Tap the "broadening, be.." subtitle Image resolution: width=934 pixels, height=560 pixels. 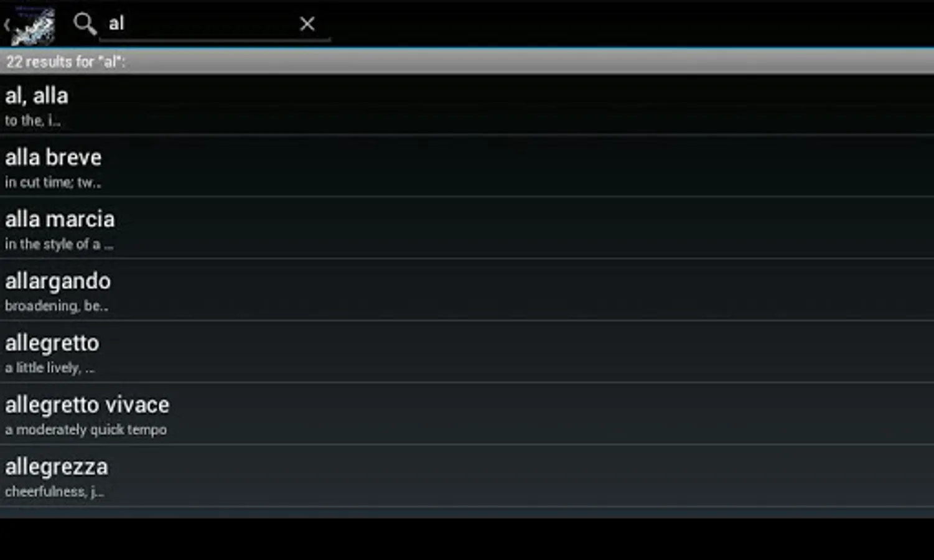tap(57, 306)
